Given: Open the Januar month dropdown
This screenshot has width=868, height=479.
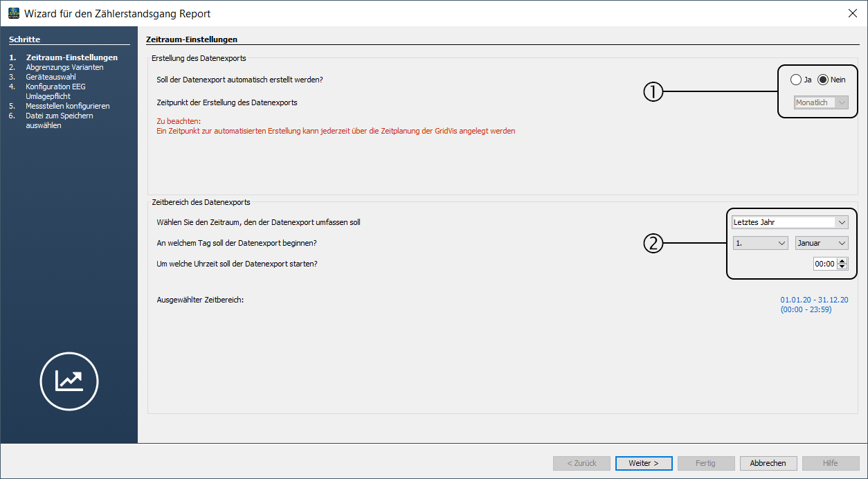Looking at the screenshot, I should (x=822, y=243).
